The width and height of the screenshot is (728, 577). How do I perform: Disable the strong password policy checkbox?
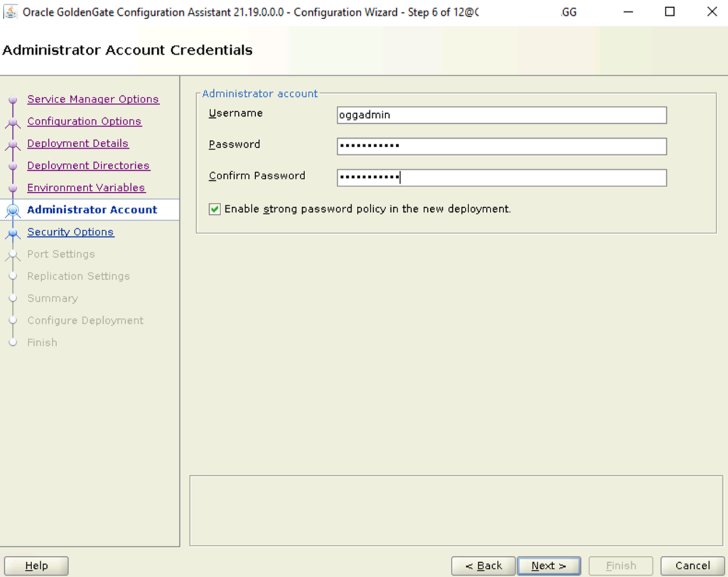pyautogui.click(x=215, y=209)
